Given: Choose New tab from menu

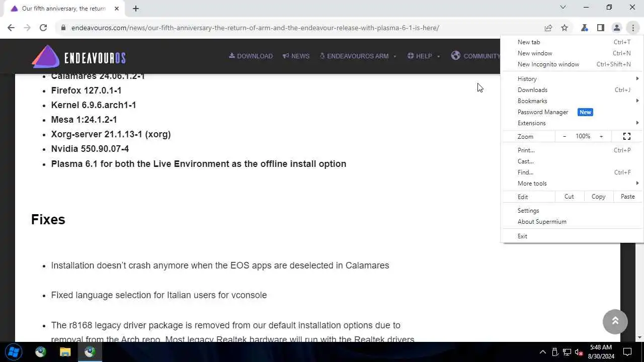Looking at the screenshot, I should (572, 42).
